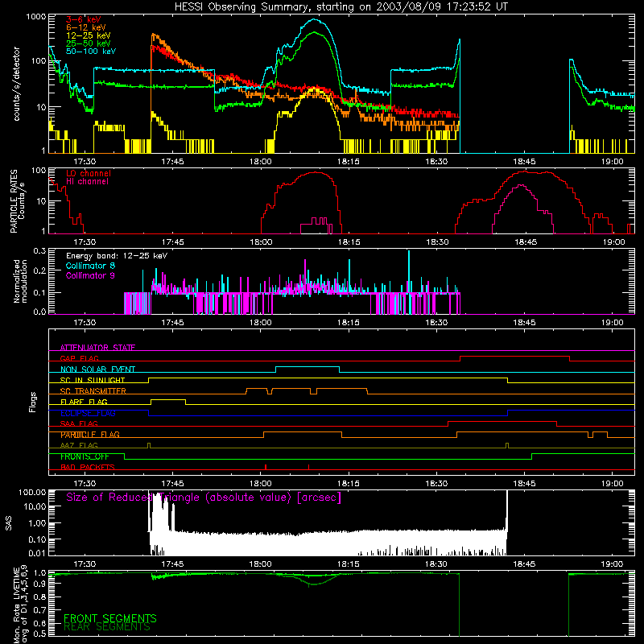The width and height of the screenshot is (644, 644).
Task: Click the SC IN SUNLIGHT flag label
Action: 92,380
